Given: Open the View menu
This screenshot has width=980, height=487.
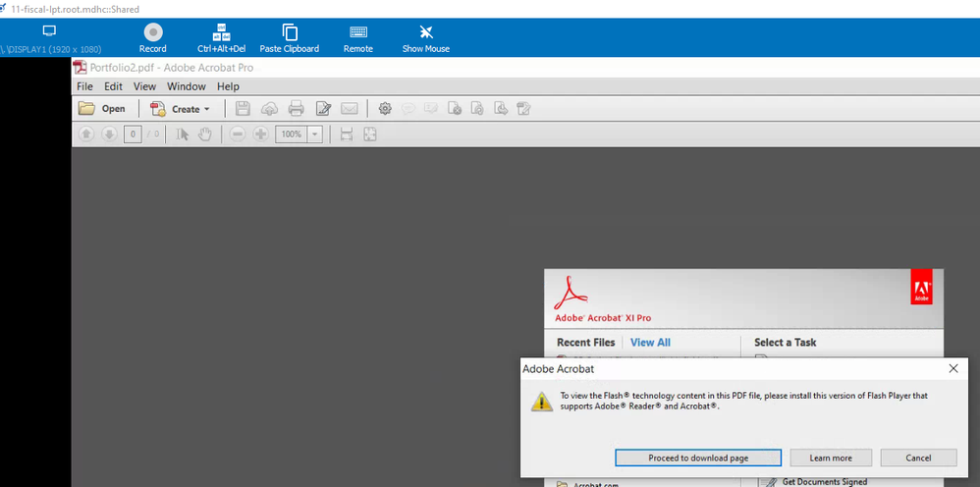Looking at the screenshot, I should pyautogui.click(x=144, y=86).
